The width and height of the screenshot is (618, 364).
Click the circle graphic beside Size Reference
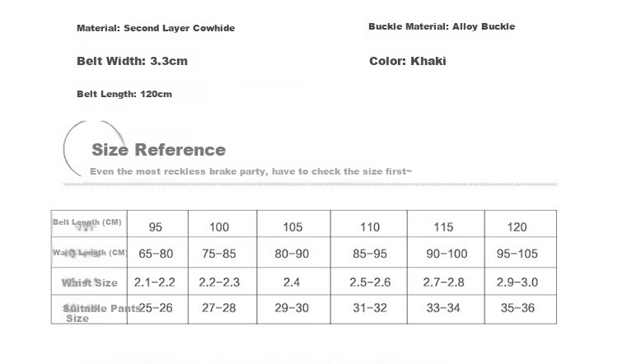[95, 148]
